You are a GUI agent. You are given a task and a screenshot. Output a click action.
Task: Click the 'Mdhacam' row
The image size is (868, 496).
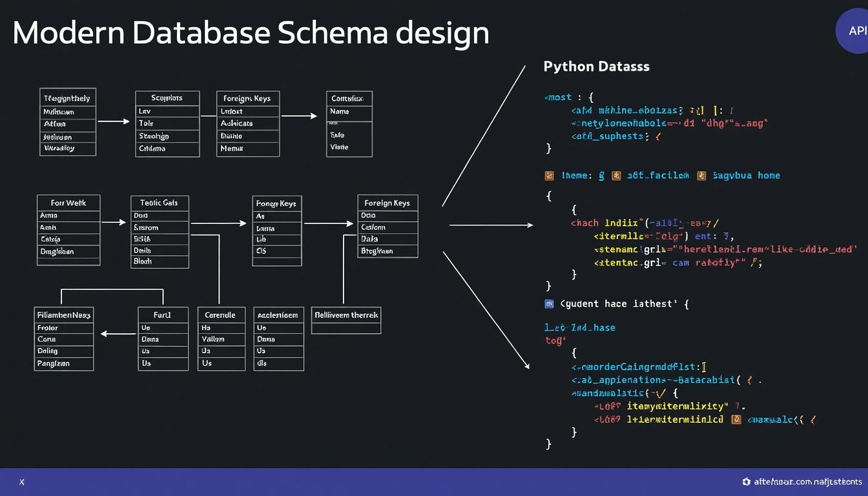[68, 112]
